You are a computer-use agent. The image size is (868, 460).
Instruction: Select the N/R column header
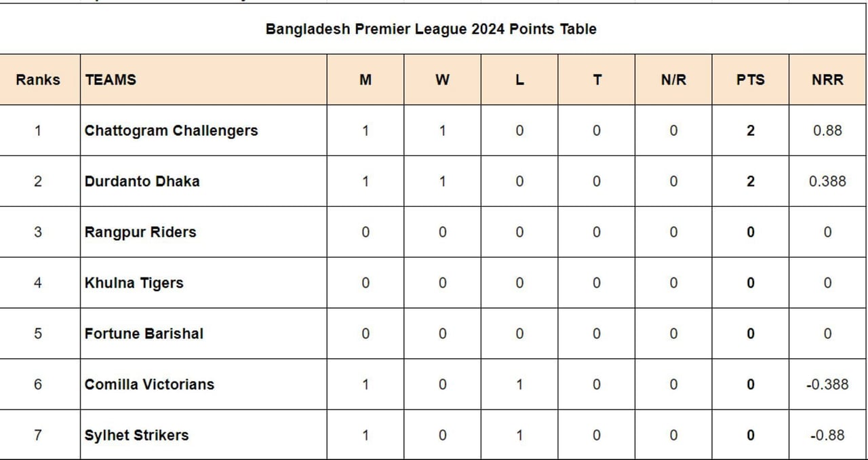[673, 80]
